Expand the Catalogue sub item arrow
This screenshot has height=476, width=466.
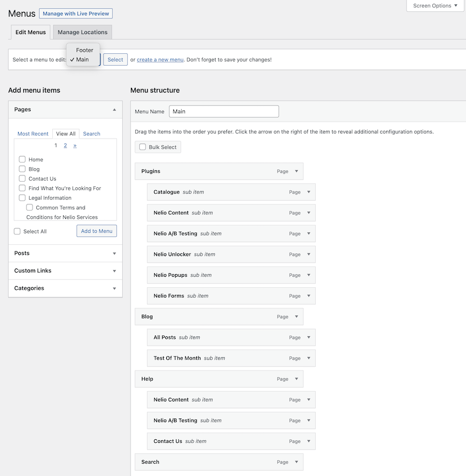point(309,192)
